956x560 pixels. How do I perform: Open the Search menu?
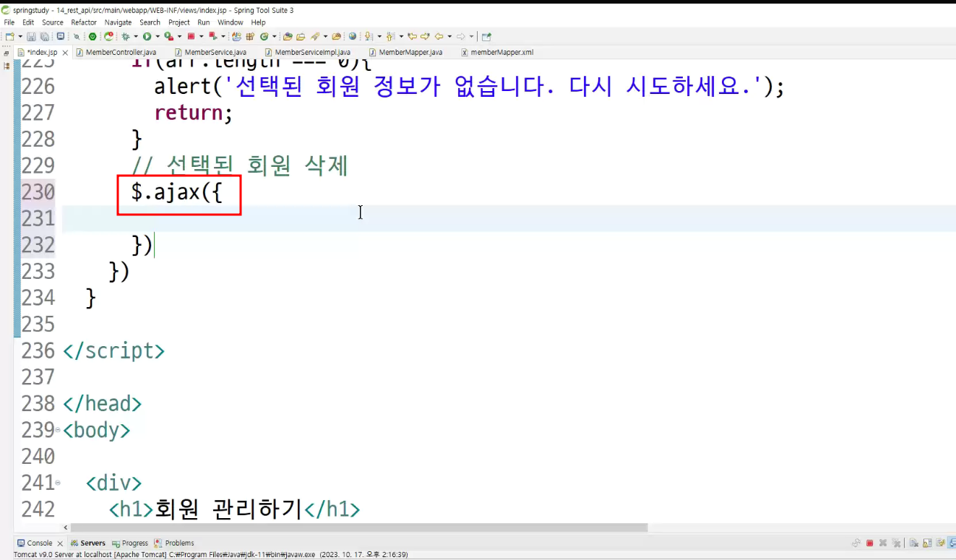[x=150, y=22]
